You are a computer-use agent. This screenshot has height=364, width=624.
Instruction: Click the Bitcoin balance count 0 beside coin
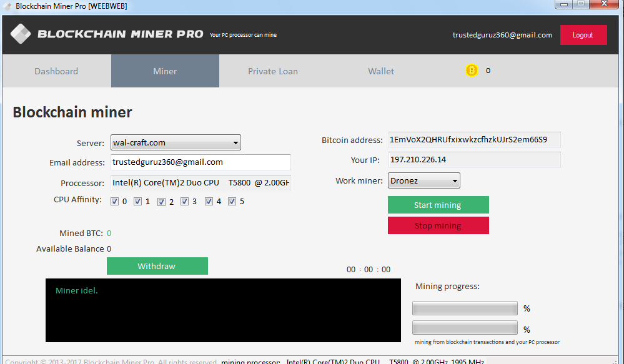(x=488, y=71)
